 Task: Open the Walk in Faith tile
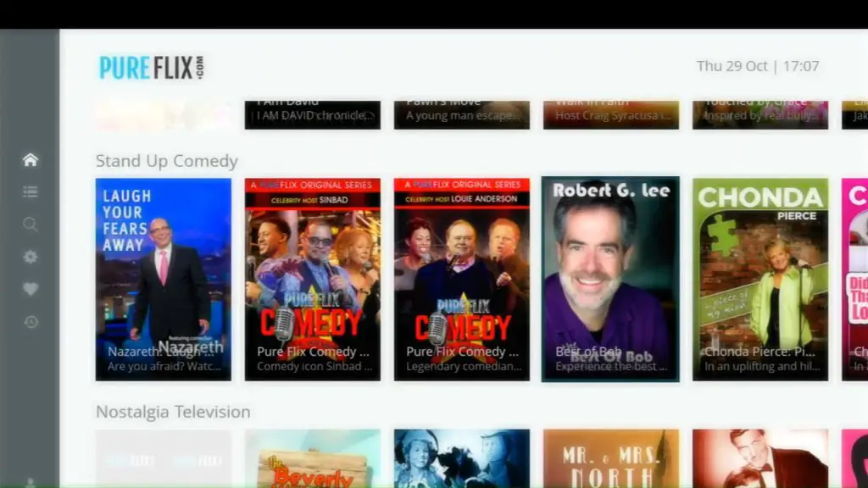[610, 114]
